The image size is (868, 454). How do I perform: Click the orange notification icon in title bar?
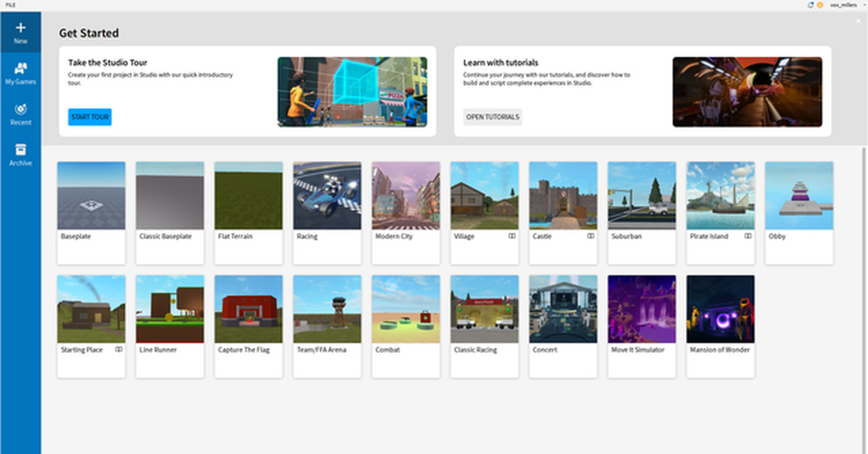click(x=820, y=5)
